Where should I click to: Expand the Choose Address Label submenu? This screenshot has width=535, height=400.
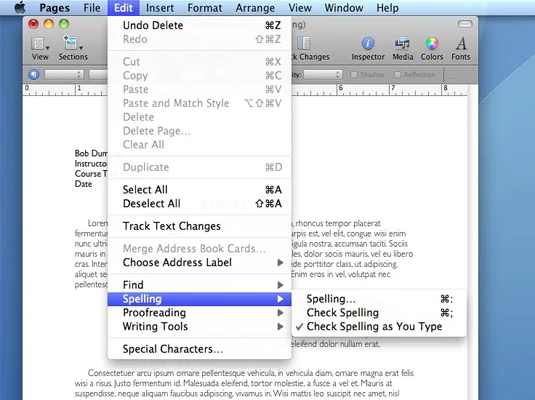[199, 262]
